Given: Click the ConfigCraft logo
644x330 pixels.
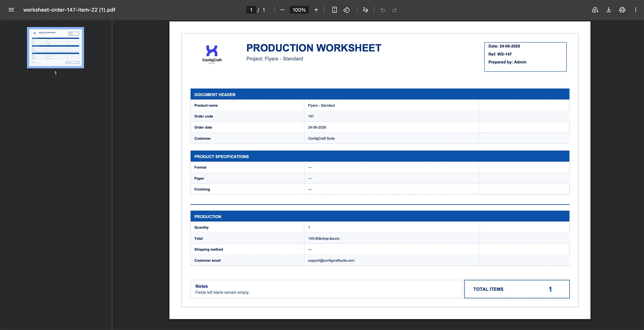Looking at the screenshot, I should [x=212, y=54].
